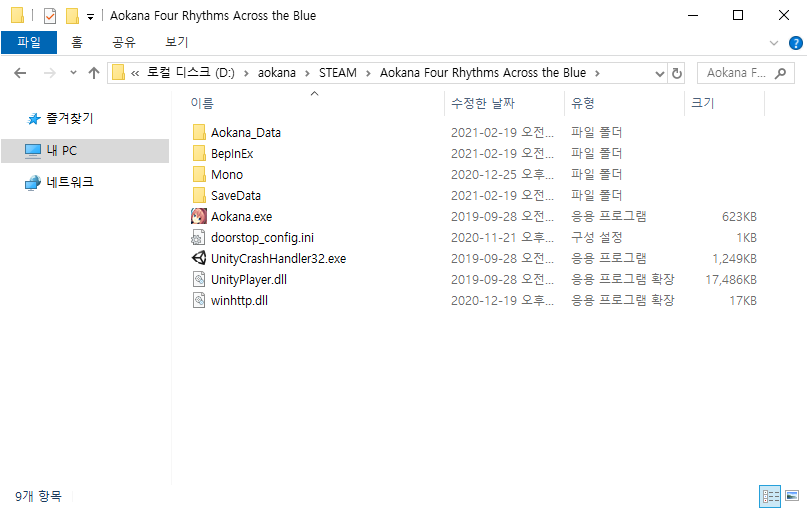Refresh the current folder view

click(677, 73)
